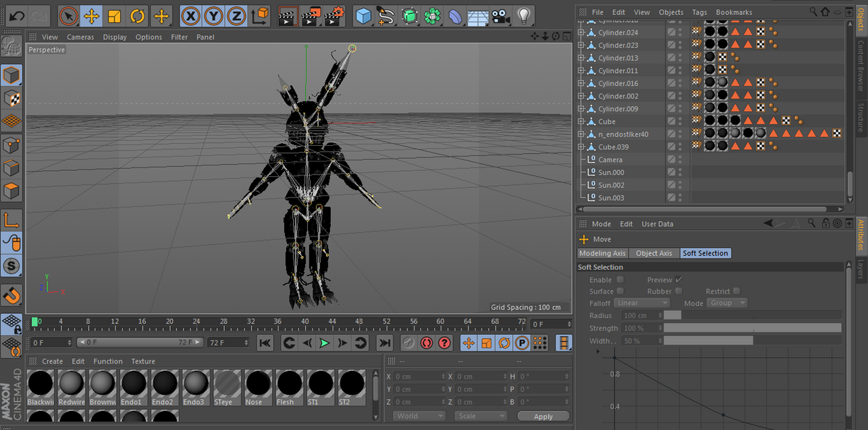Click the Floor environment object icon
Viewport: 868px width, 430px height.
(x=478, y=16)
